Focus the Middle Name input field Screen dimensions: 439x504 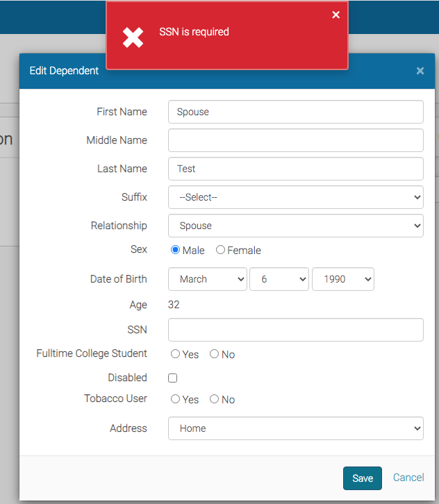(x=295, y=140)
